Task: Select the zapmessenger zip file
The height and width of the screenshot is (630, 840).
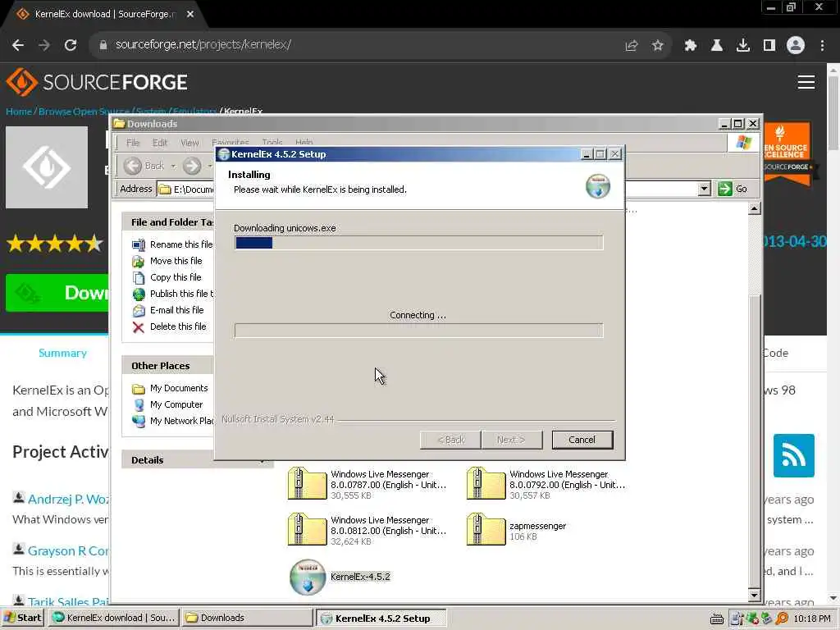Action: pyautogui.click(x=516, y=531)
